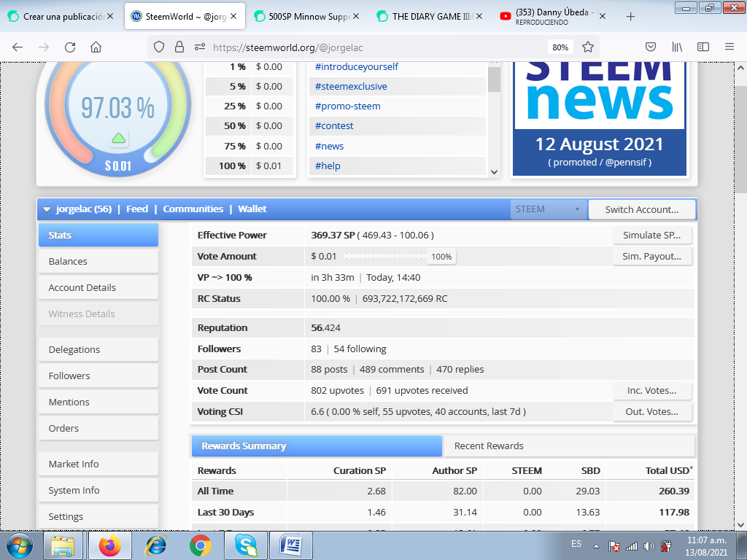Switch to the Crear una publicación tab
The width and height of the screenshot is (747, 560).
coord(60,16)
